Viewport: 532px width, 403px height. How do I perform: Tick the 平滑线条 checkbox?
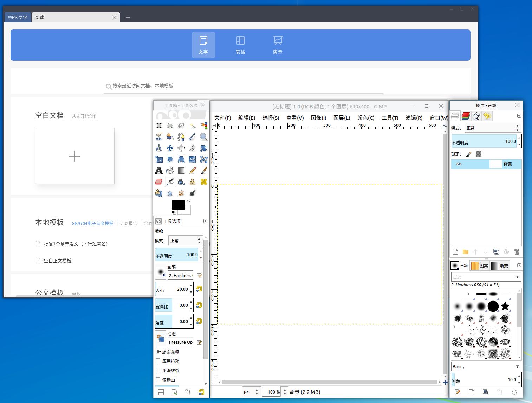158,370
